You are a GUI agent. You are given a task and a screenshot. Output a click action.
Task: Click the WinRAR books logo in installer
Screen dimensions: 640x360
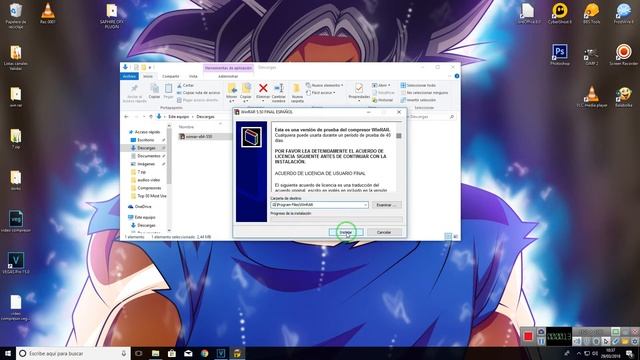point(251,137)
